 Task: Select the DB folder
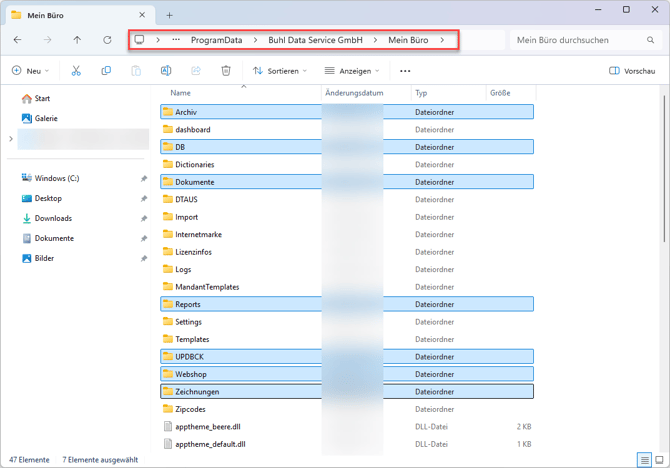(x=347, y=147)
